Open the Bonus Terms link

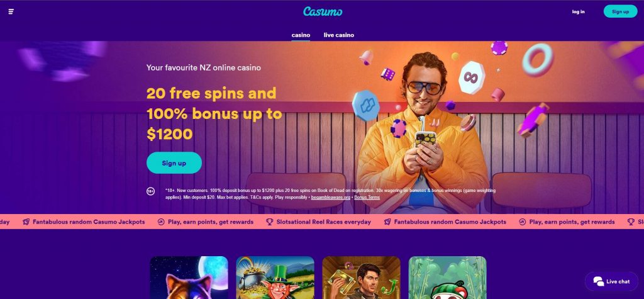367,198
